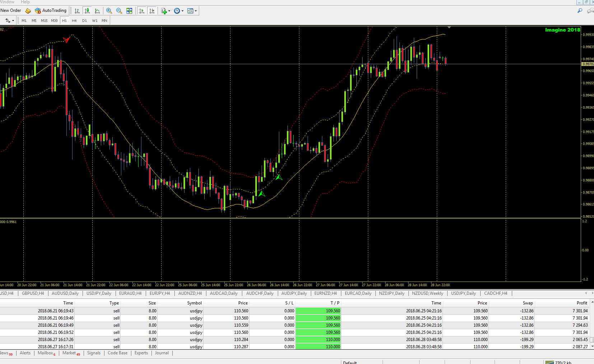Tile chart windows with the grid icon
This screenshot has height=364, width=594.
pos(129,11)
